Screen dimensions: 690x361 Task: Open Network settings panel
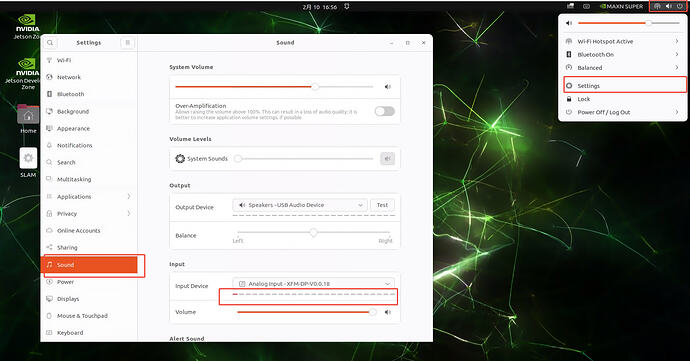pyautogui.click(x=89, y=77)
